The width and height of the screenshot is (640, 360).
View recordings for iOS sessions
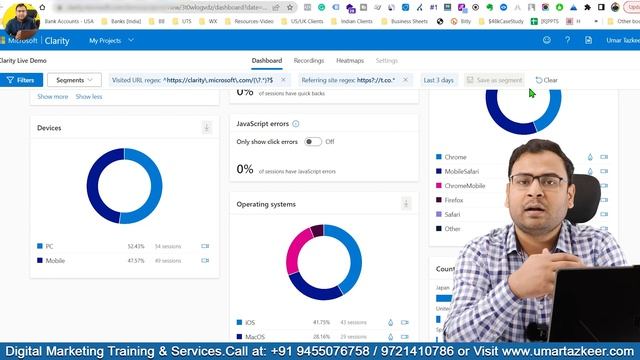(x=404, y=322)
